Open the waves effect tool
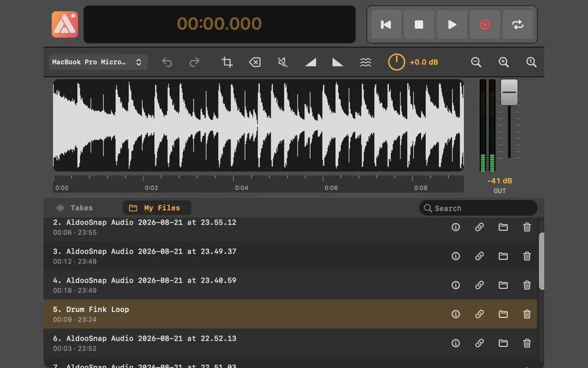 366,62
